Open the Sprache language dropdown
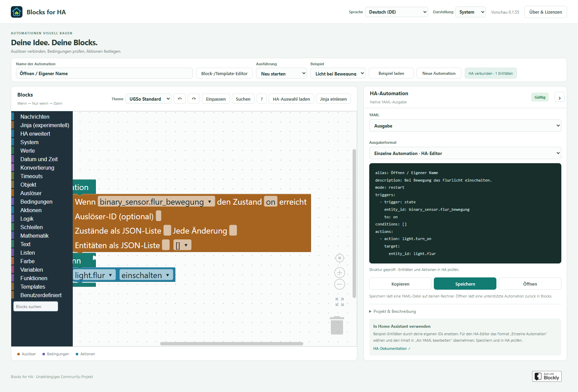 (x=396, y=12)
